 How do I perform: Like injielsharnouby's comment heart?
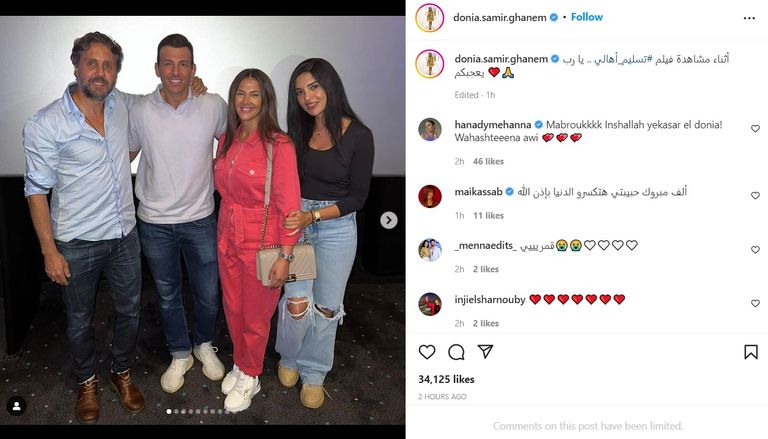(755, 304)
